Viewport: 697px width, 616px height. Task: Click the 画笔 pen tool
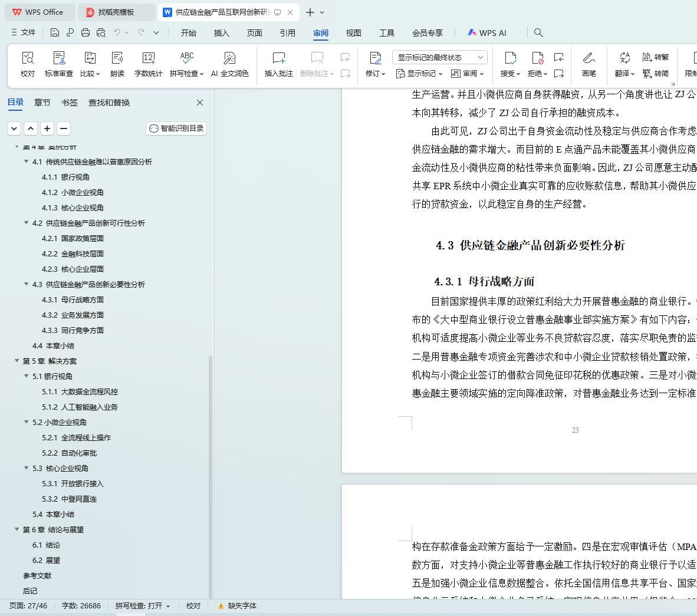pyautogui.click(x=589, y=64)
